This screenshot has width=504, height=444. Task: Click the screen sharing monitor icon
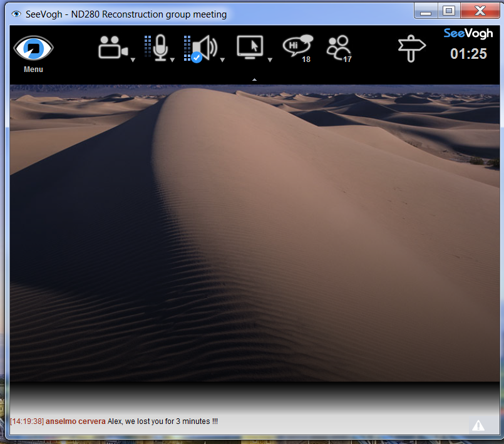coord(250,47)
